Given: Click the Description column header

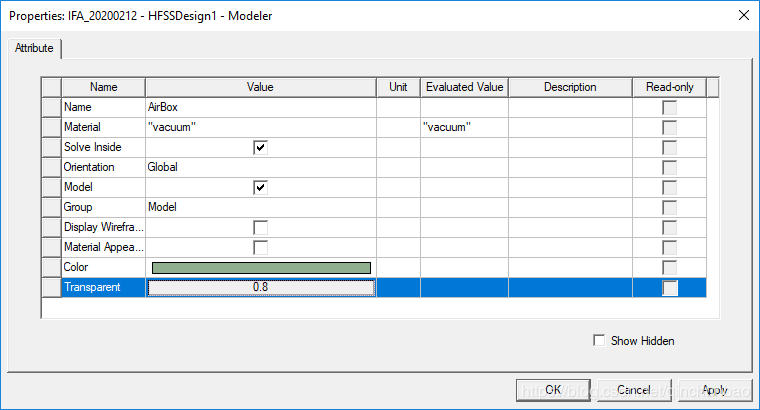Looking at the screenshot, I should pos(570,87).
